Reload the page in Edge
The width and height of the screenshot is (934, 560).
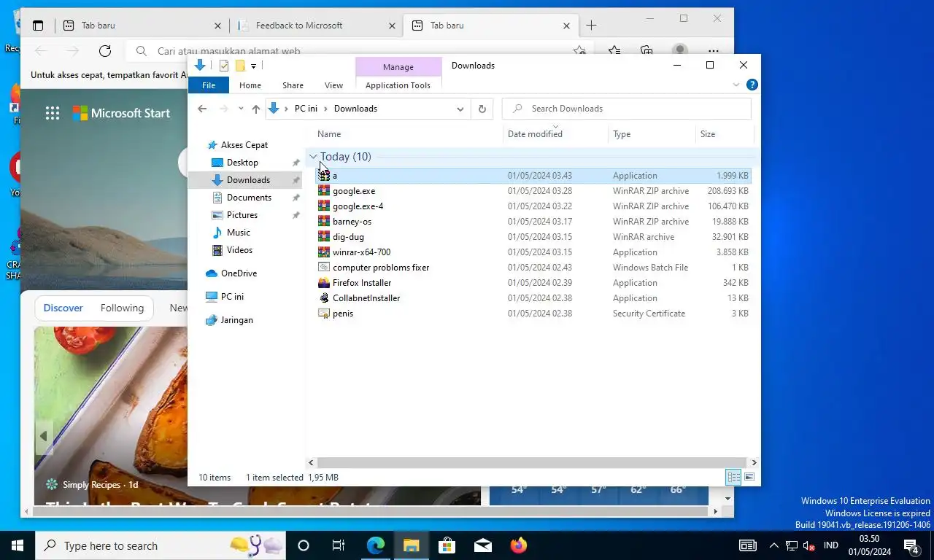pos(105,51)
